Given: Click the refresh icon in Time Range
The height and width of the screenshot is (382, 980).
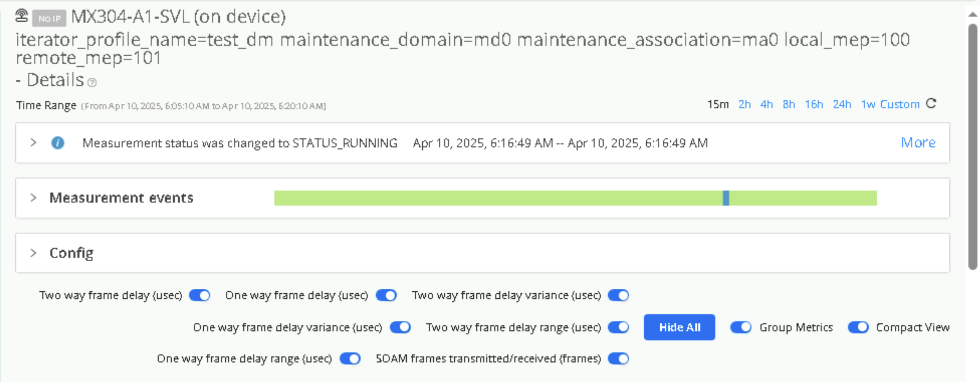Looking at the screenshot, I should click(931, 104).
